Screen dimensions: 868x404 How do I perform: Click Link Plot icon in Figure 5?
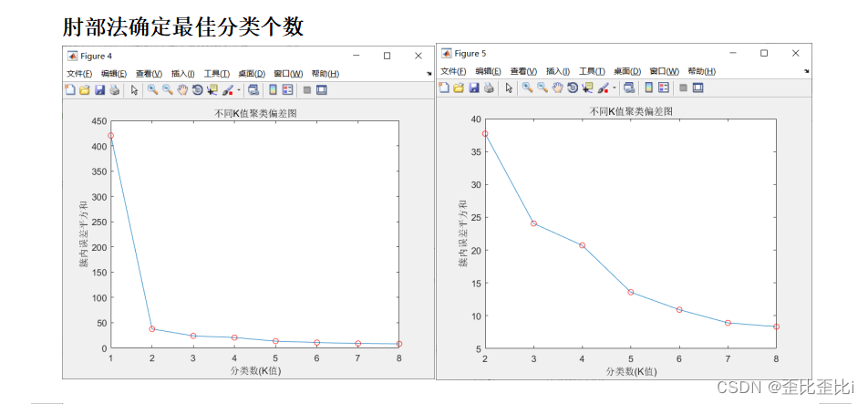(629, 88)
